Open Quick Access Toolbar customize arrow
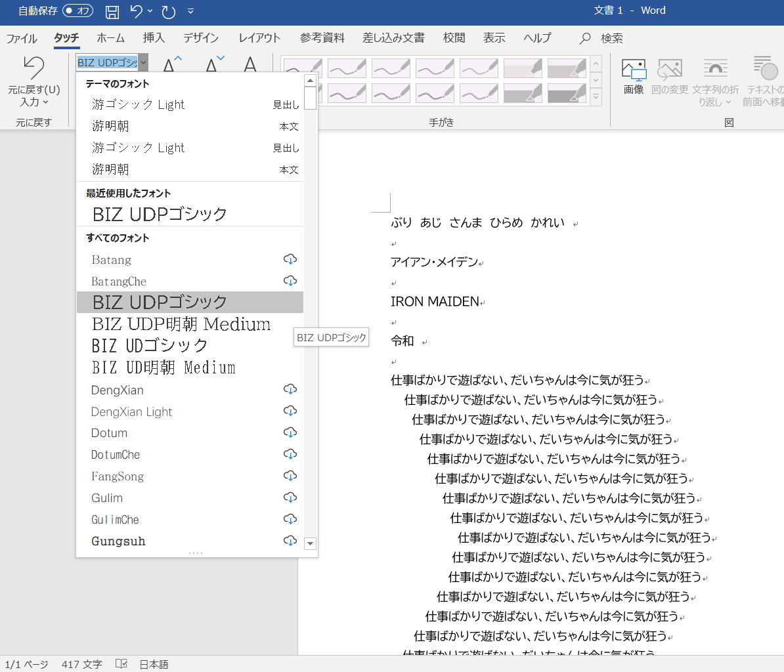The width and height of the screenshot is (784, 672). click(x=190, y=11)
